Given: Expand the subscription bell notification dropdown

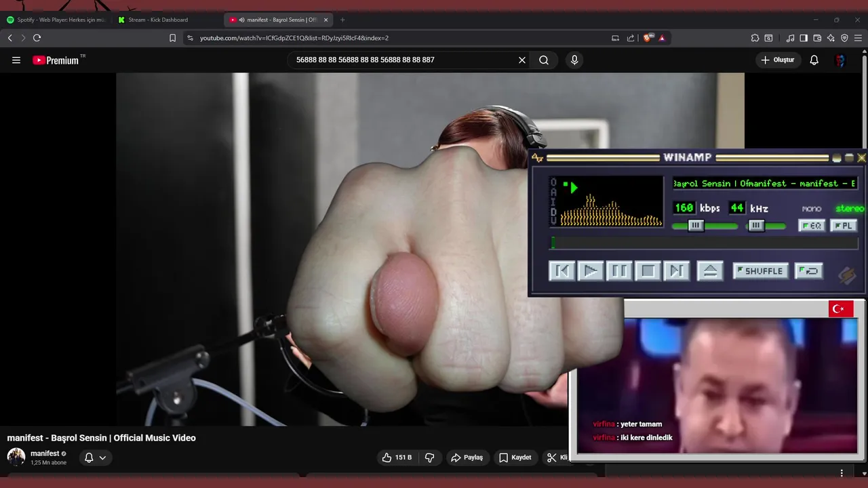Looking at the screenshot, I should (95, 457).
